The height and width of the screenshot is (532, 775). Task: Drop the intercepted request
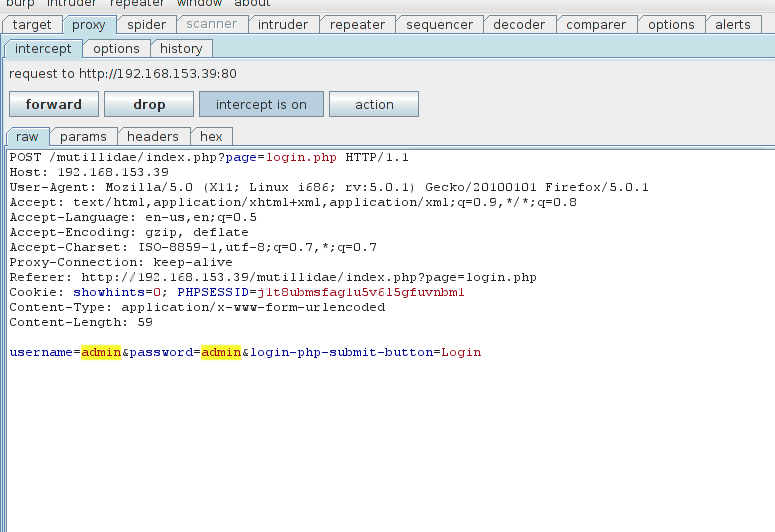coord(149,104)
